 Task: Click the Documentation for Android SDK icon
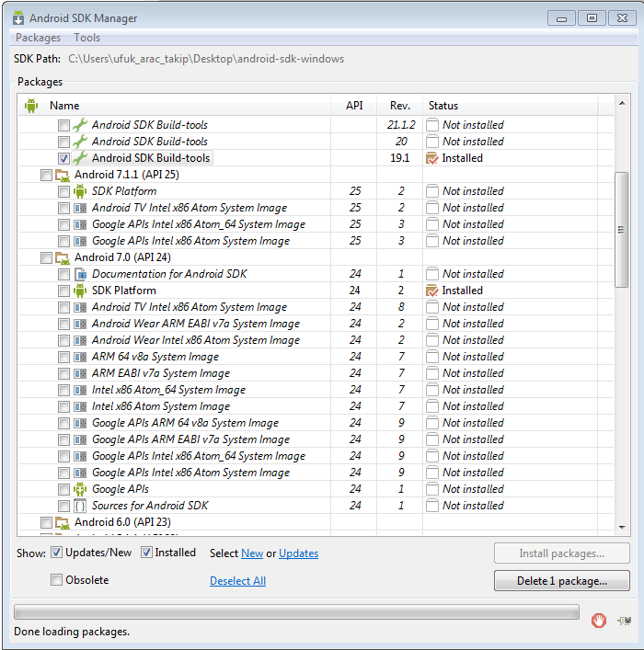click(x=80, y=274)
